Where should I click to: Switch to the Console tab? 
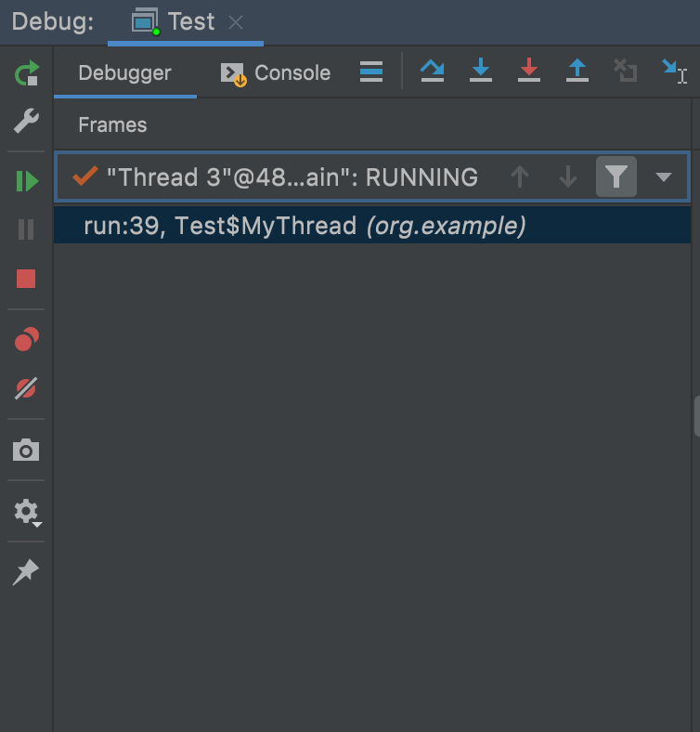tap(276, 73)
